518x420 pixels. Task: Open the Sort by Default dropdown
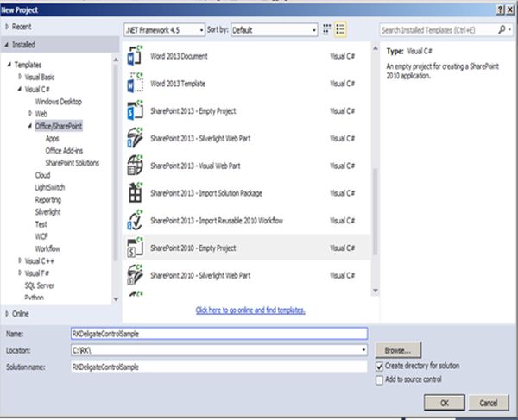(275, 30)
